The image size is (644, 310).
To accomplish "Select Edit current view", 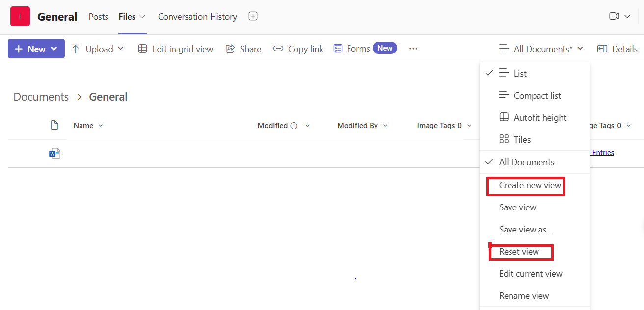I will click(531, 274).
